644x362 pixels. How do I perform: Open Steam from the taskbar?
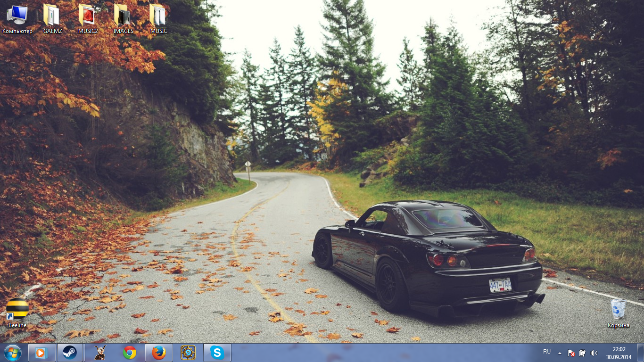(x=70, y=352)
